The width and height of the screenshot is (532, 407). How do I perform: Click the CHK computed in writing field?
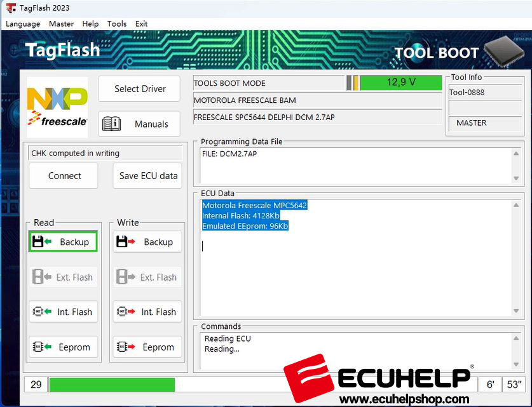coord(105,153)
